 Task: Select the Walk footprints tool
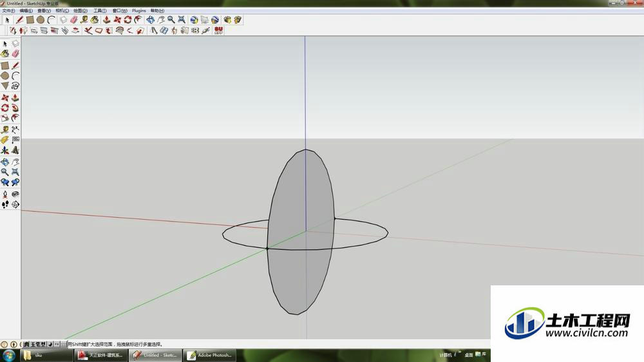tap(5, 204)
